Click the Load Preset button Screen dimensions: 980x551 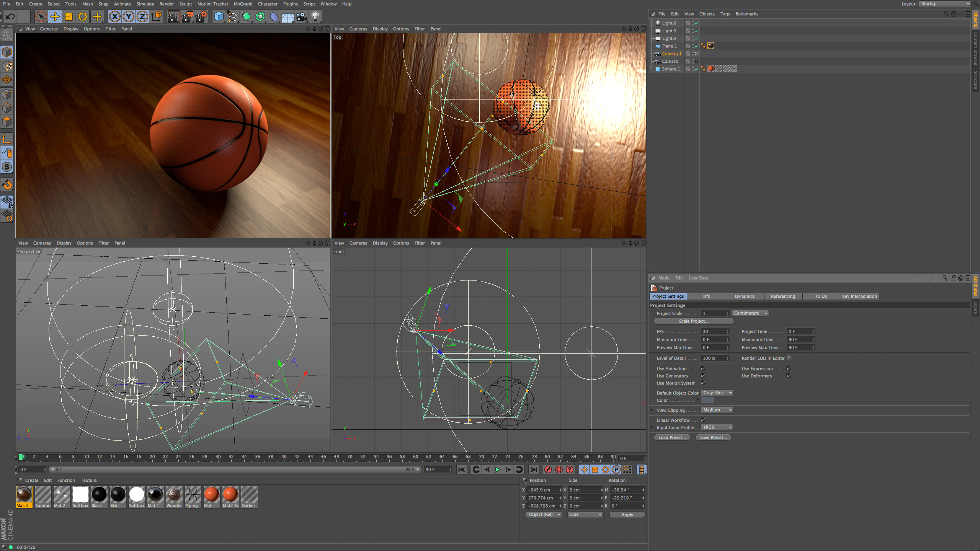pyautogui.click(x=672, y=437)
